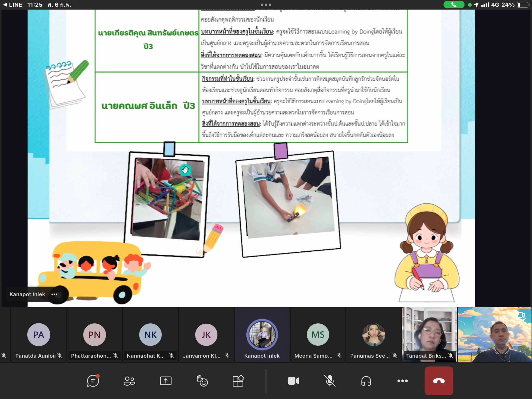Show the participants list
The image size is (532, 399).
129,381
